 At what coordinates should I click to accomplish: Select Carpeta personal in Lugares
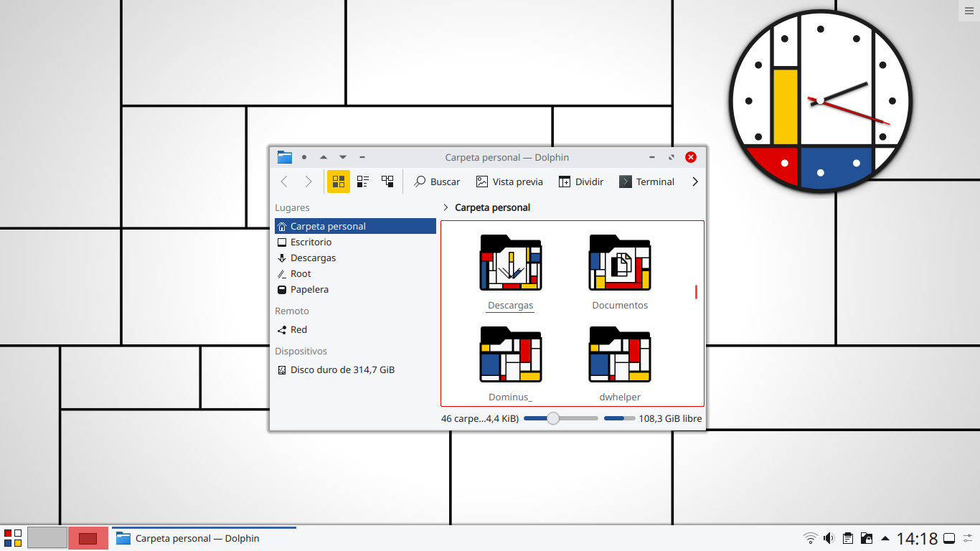tap(355, 226)
